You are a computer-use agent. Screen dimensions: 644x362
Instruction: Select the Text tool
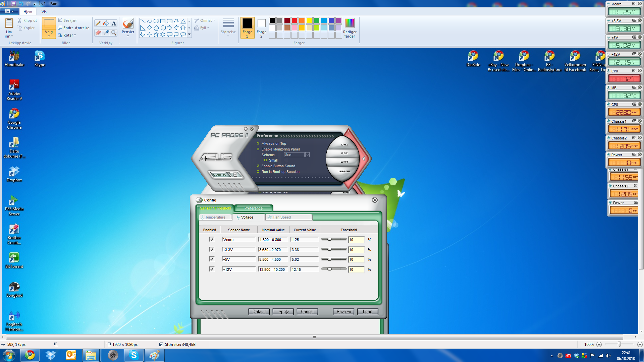[x=114, y=23]
